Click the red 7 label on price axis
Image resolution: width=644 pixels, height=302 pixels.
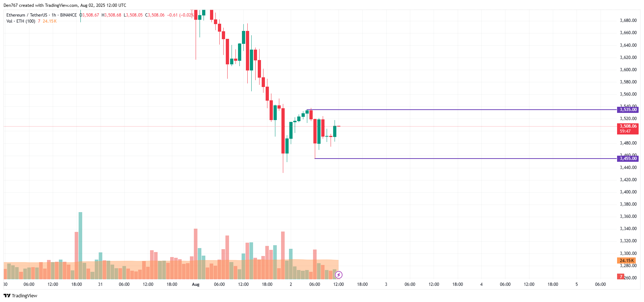621,276
